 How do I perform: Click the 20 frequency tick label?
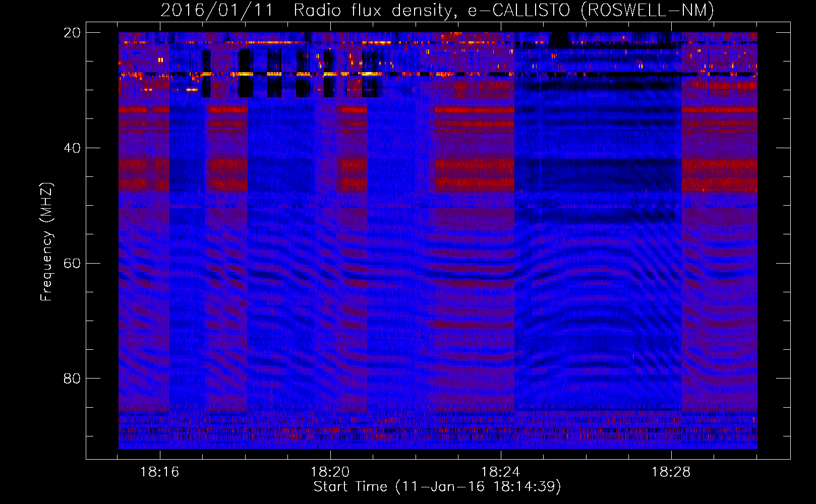click(x=72, y=33)
